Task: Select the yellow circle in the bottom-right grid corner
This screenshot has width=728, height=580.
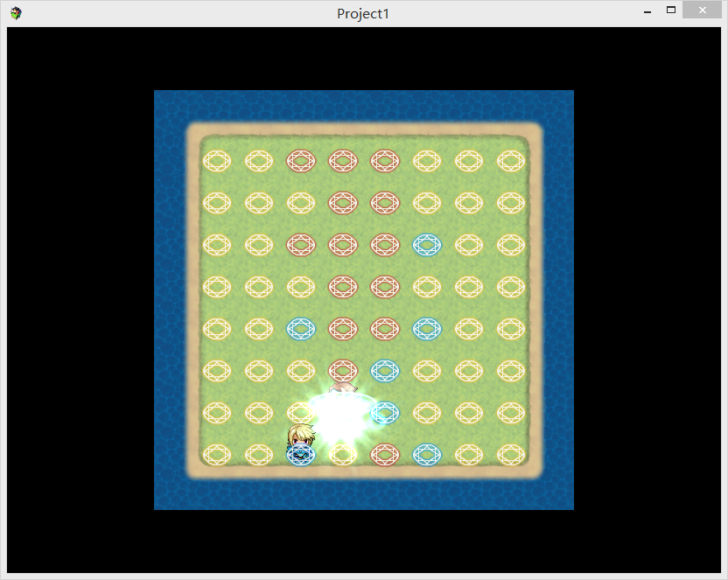Action: coord(511,455)
